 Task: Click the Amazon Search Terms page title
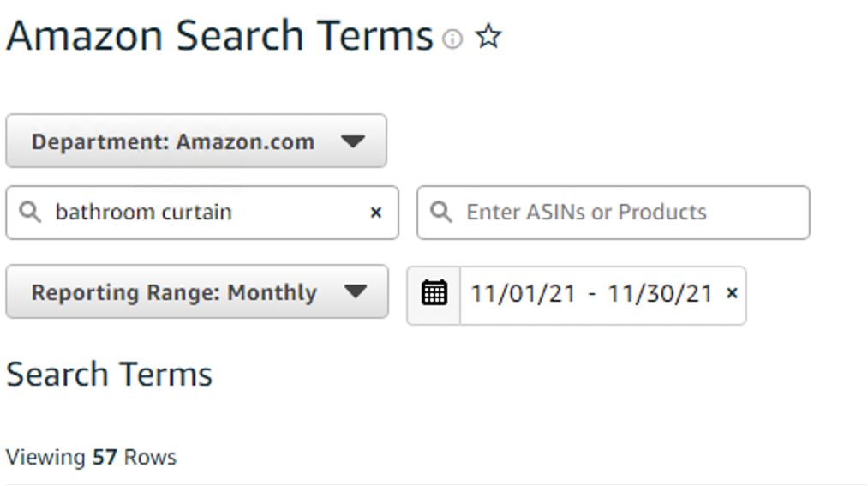pyautogui.click(x=219, y=37)
